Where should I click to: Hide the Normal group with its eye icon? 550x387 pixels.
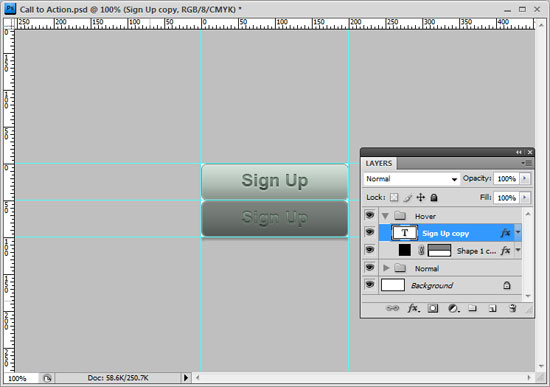[x=370, y=267]
